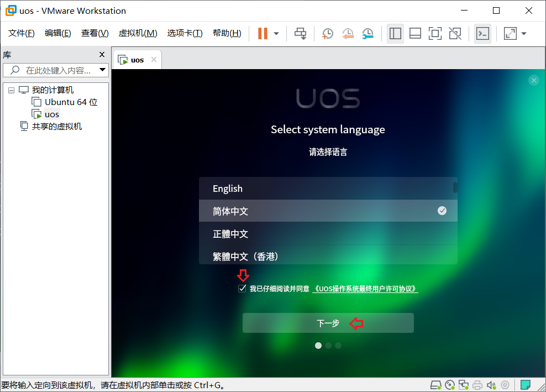Image resolution: width=546 pixels, height=392 pixels.
Task: Open the full screen mode dropdown arrow
Action: (x=524, y=33)
